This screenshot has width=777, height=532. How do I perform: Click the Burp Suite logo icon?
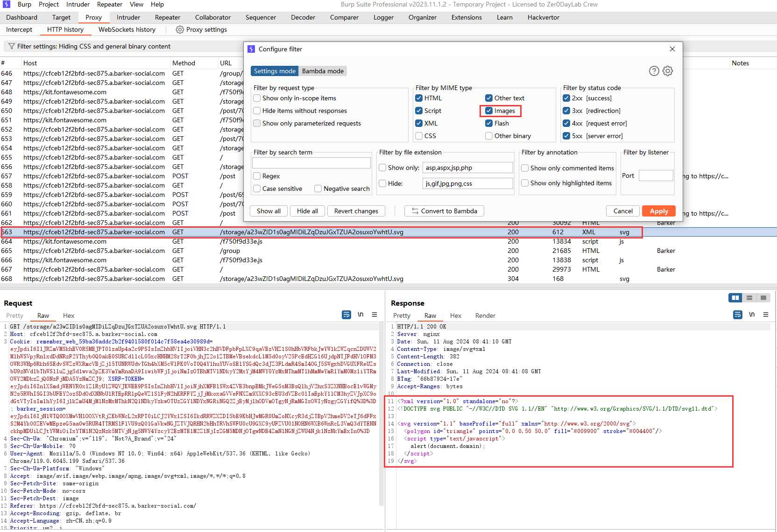[x=6, y=4]
